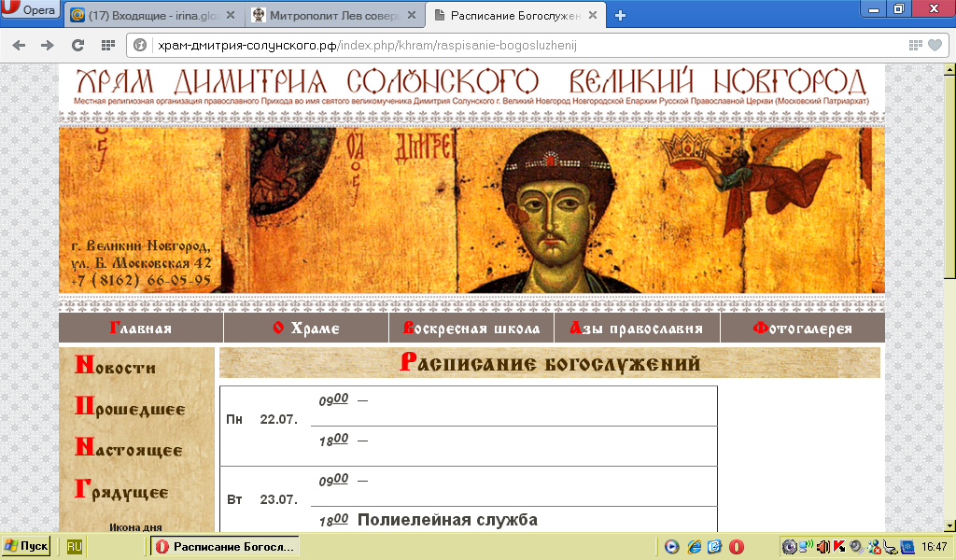Open the Настоящее sidebar link
The image size is (956, 560).
(x=129, y=447)
